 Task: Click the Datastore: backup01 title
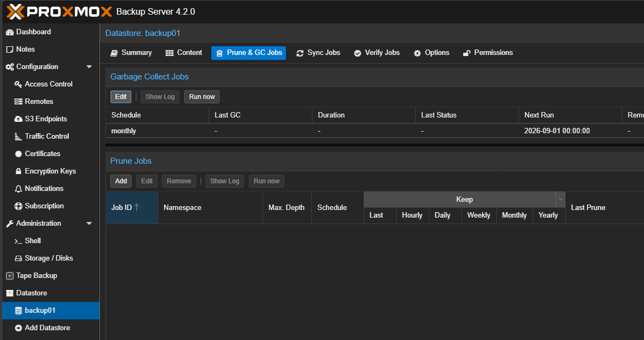tap(142, 33)
